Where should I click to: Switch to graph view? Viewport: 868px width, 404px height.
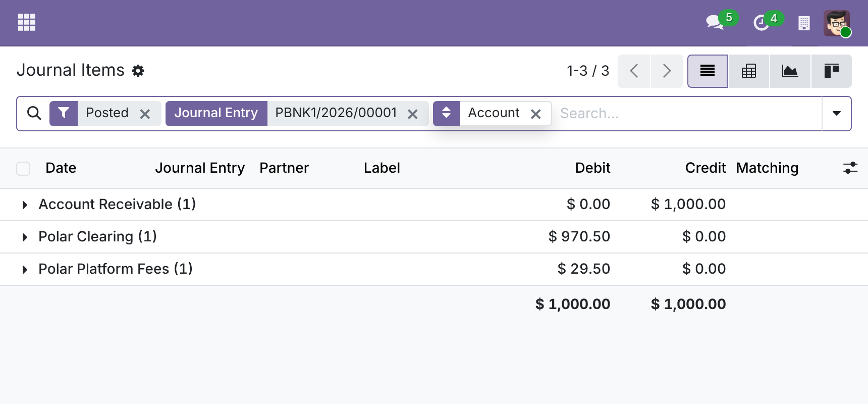tap(790, 71)
